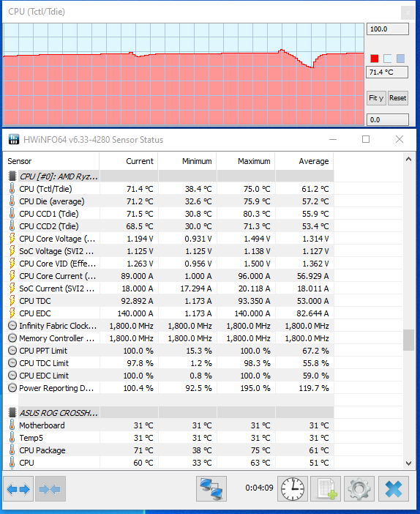The image size is (420, 514).
Task: Click the lightning icon of CPU TDC row
Action: coord(12,301)
